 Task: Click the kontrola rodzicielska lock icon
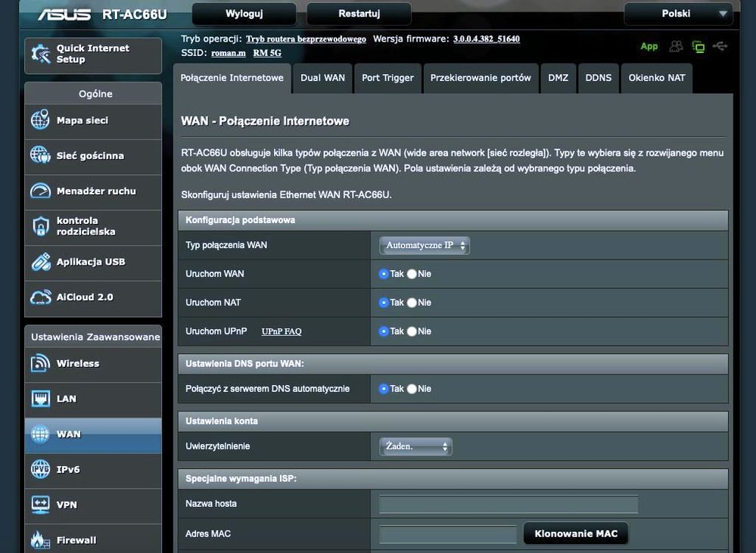(40, 226)
